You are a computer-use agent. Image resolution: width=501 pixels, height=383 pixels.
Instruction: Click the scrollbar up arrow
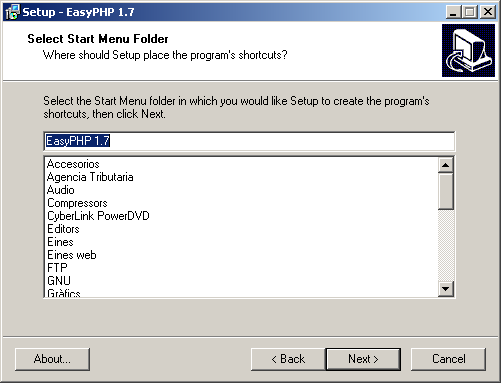coord(446,165)
